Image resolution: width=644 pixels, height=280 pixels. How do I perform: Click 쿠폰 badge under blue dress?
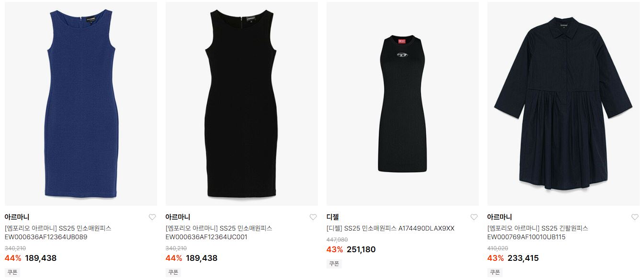point(12,272)
